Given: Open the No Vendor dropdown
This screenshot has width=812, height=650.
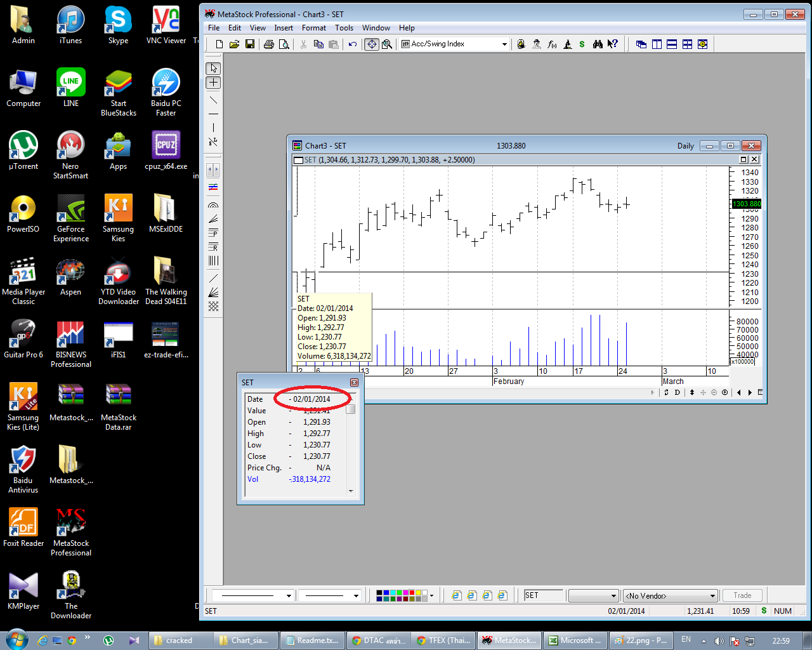Looking at the screenshot, I should (x=671, y=595).
